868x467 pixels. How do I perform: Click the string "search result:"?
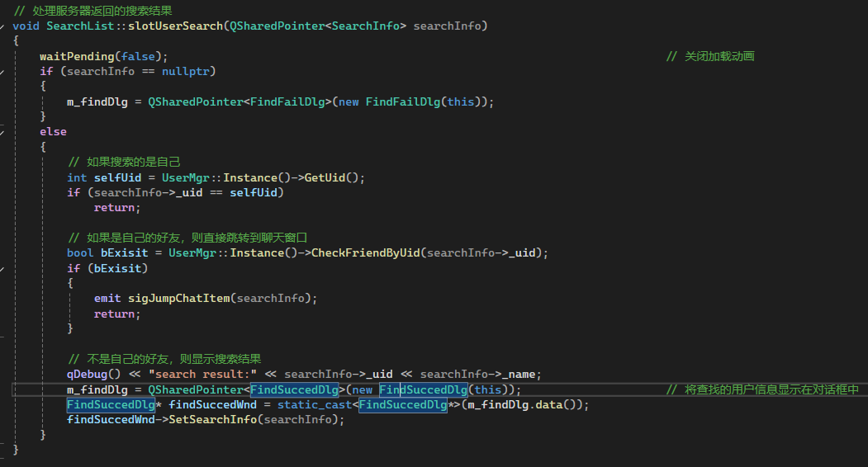point(202,374)
